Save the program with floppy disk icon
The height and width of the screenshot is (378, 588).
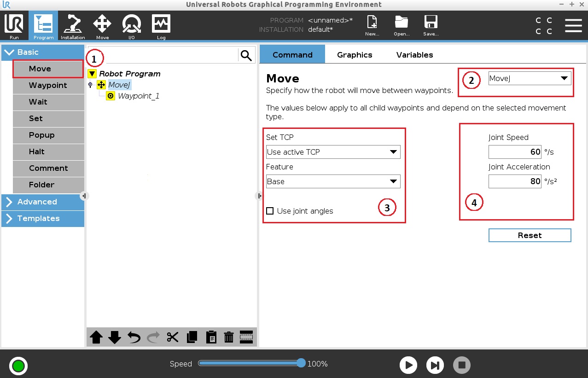pyautogui.click(x=431, y=26)
